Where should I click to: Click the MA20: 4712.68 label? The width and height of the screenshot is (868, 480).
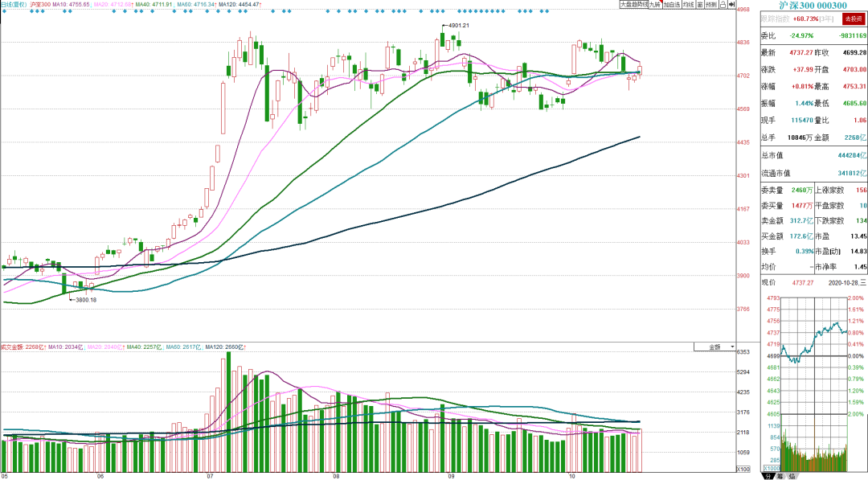113,5
